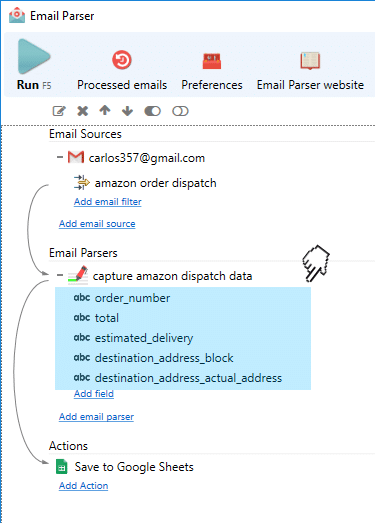Collapse the carlos357@gmail.com source node
Viewport: 375px width, 523px height.
(60, 157)
